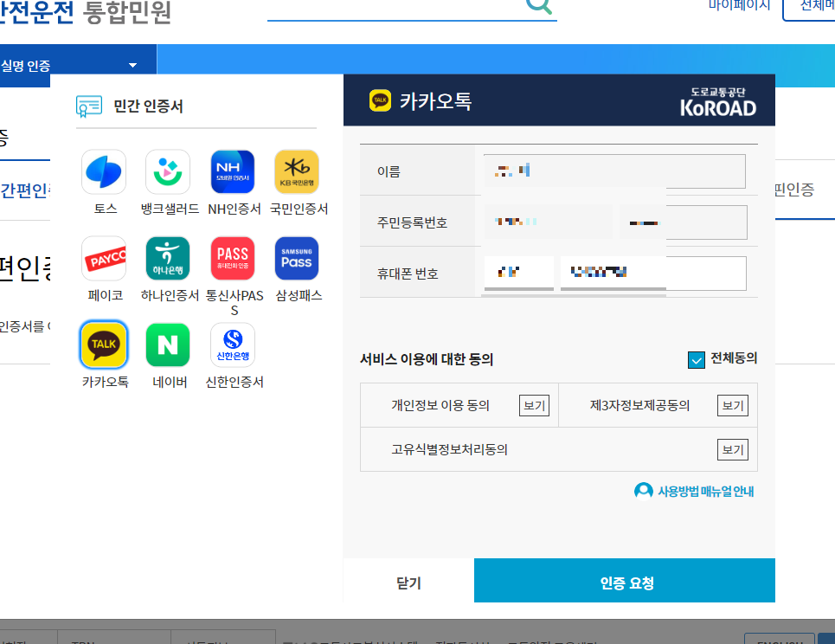Select the PAYCO (페이코) icon

(x=104, y=258)
